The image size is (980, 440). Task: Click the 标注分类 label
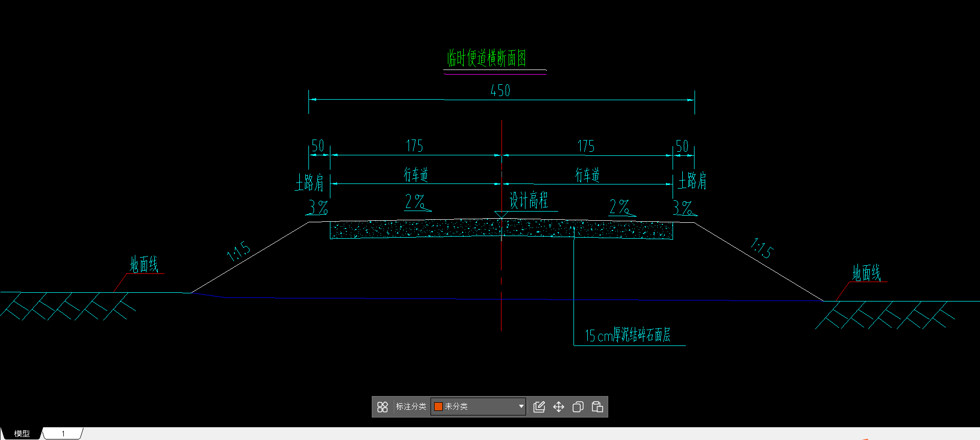pyautogui.click(x=411, y=406)
